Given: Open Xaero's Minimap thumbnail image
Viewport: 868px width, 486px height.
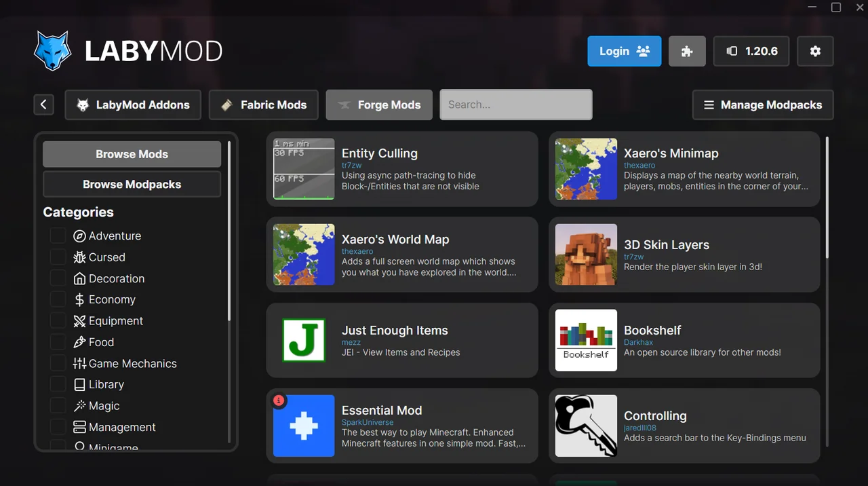Looking at the screenshot, I should pyautogui.click(x=586, y=169).
